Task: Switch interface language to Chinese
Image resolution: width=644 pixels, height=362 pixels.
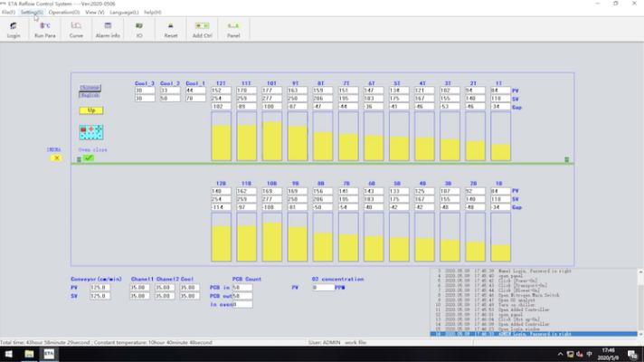Action: [90, 88]
